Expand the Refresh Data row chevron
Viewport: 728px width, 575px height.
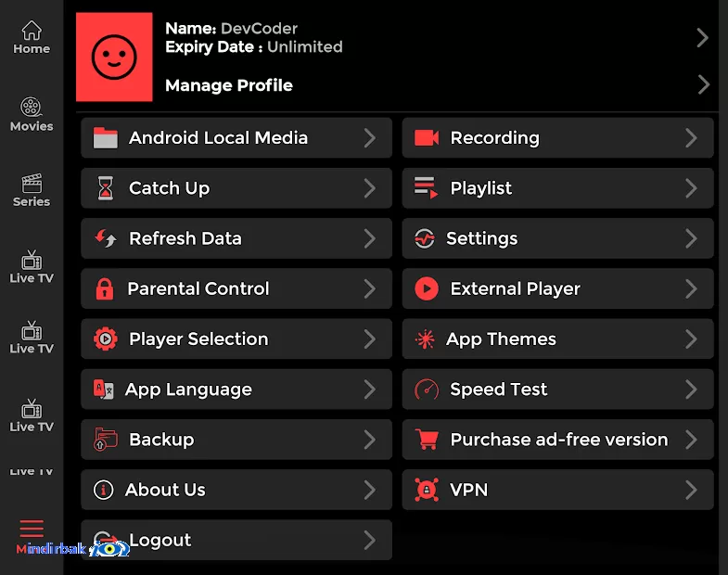(x=370, y=238)
